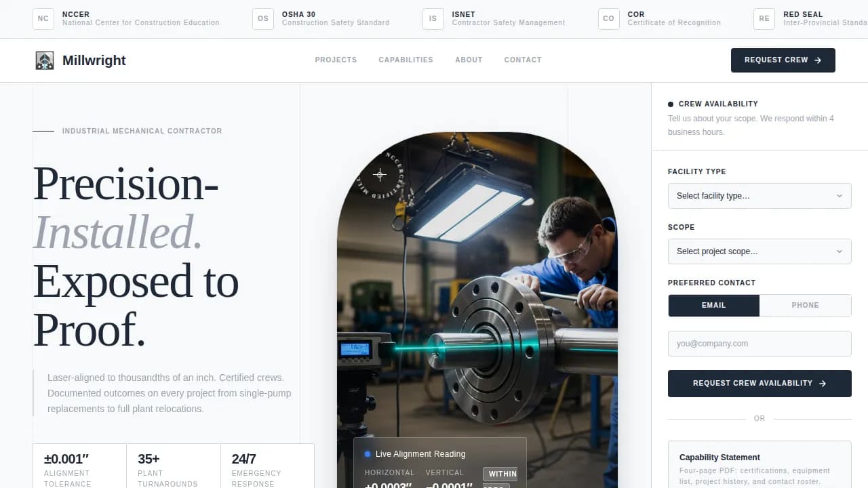Click the chevron on the Facility Type selector
This screenshot has width=868, height=488.
(x=840, y=196)
